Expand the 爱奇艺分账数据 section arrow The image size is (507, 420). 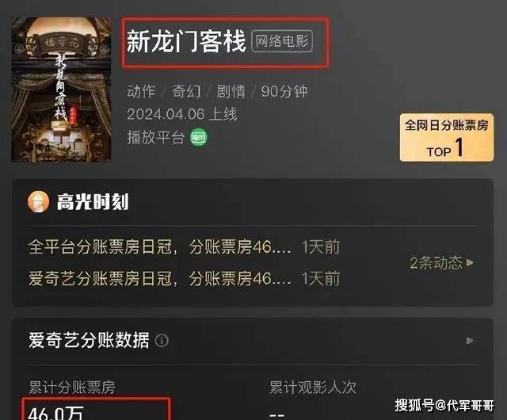pyautogui.click(x=470, y=341)
